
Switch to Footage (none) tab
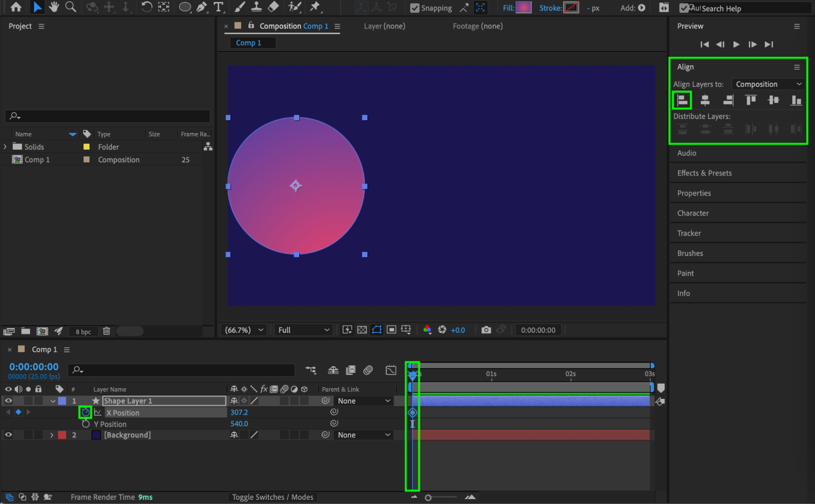(477, 26)
